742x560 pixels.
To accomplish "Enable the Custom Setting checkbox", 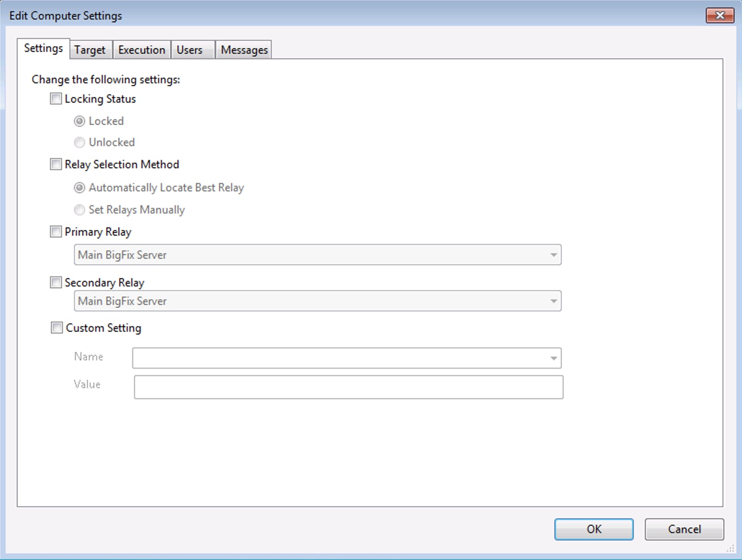I will (56, 328).
